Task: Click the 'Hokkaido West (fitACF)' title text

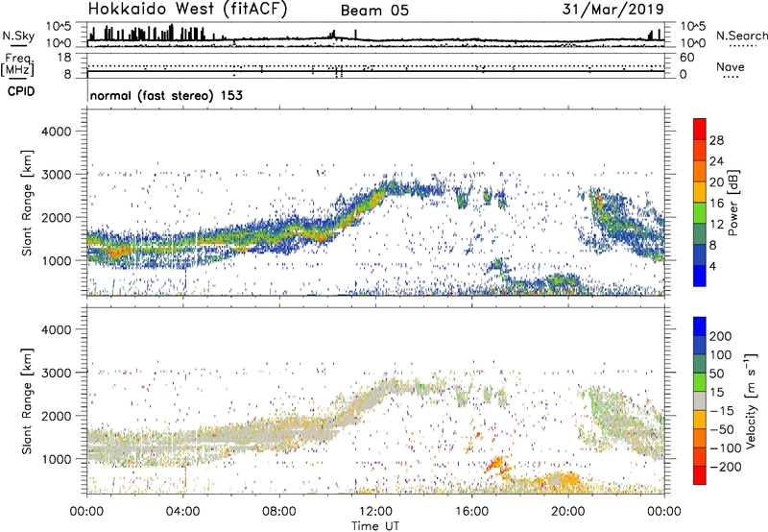Action: [187, 10]
